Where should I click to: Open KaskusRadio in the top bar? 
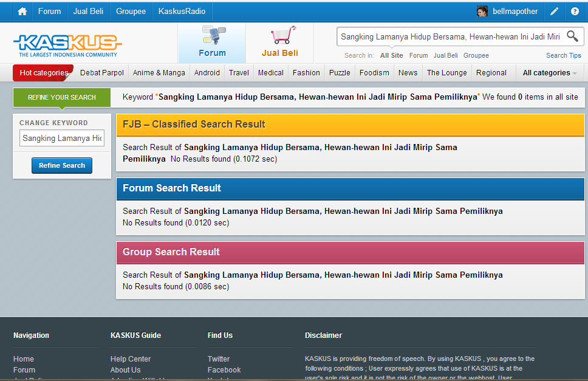[182, 12]
